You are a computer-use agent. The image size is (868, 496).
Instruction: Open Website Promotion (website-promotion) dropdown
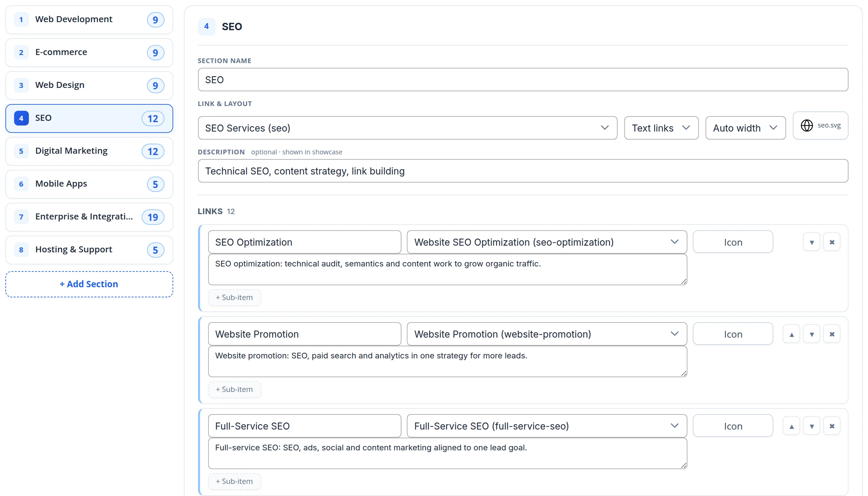click(x=547, y=334)
